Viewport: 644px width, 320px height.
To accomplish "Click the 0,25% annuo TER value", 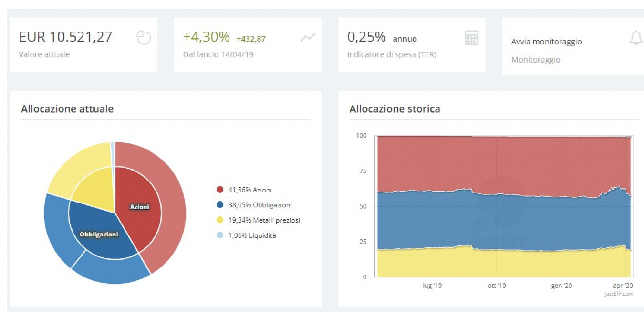I will (382, 37).
